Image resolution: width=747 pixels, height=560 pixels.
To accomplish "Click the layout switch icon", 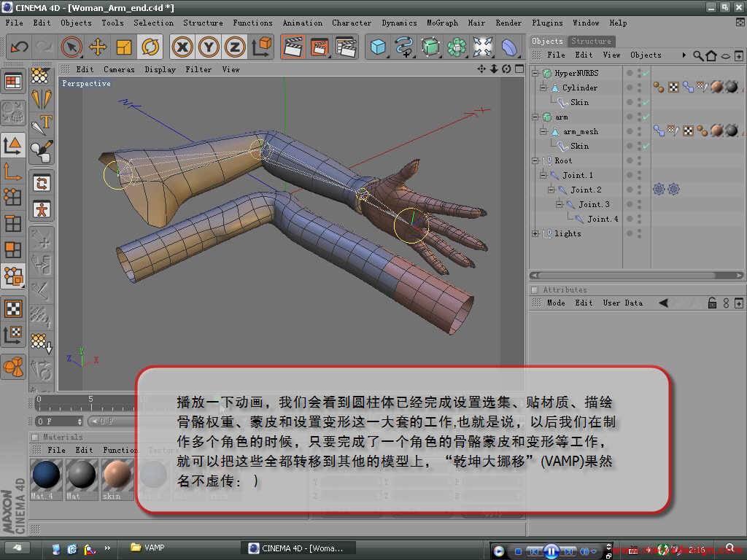I will point(13,82).
